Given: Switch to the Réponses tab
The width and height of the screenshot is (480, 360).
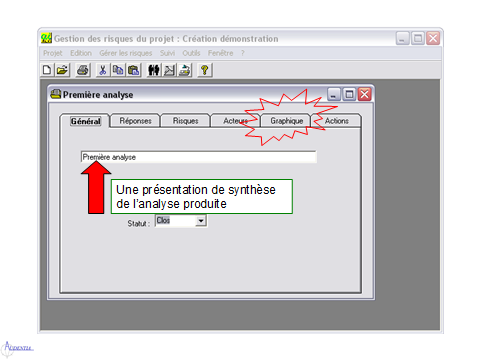Looking at the screenshot, I should [x=135, y=121].
